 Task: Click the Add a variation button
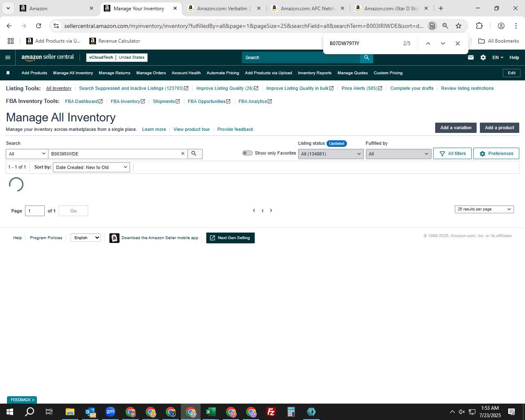456,128
